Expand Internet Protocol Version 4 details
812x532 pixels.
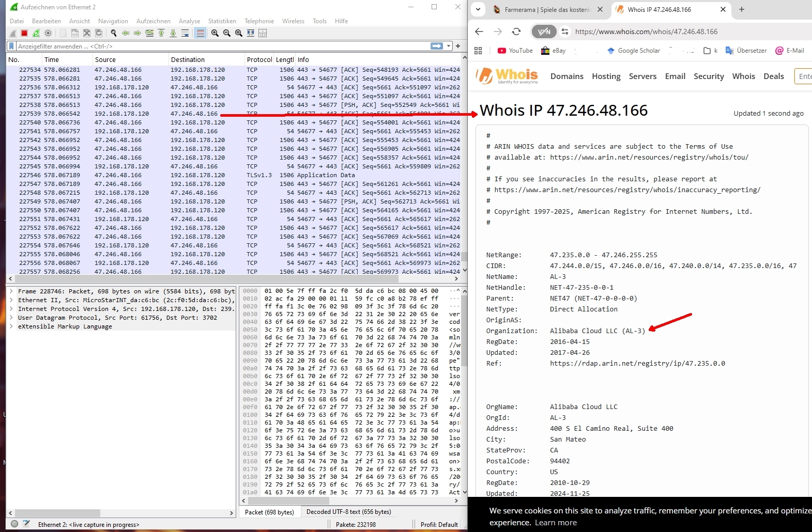pos(11,309)
